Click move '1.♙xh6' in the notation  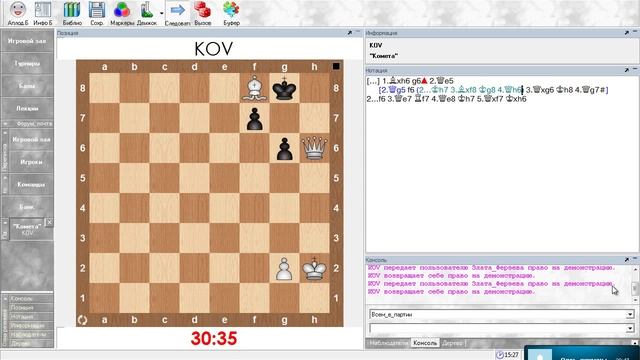coord(396,81)
